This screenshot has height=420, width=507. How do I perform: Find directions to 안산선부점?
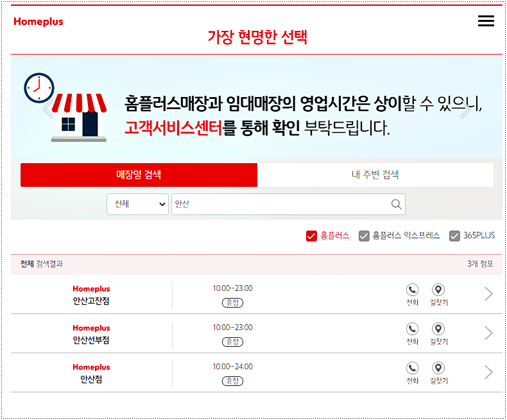pos(438,333)
